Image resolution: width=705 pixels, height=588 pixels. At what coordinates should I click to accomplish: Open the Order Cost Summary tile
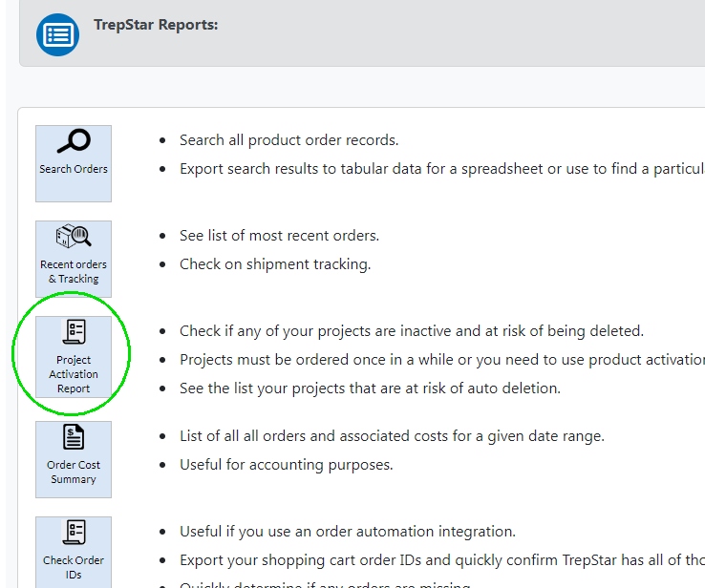[74, 459]
